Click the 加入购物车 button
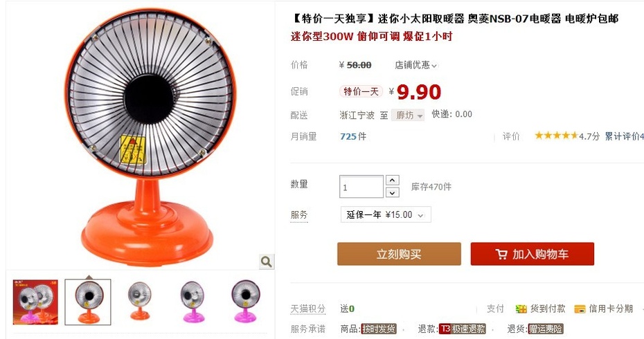 coord(533,254)
